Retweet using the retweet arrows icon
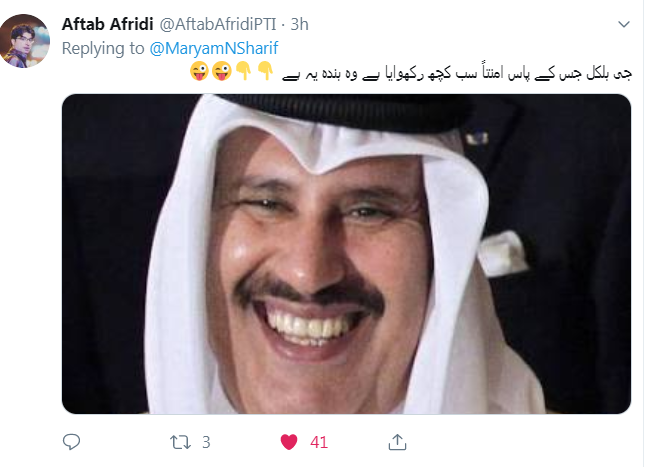Viewport: 651px width, 467px height. 181,443
